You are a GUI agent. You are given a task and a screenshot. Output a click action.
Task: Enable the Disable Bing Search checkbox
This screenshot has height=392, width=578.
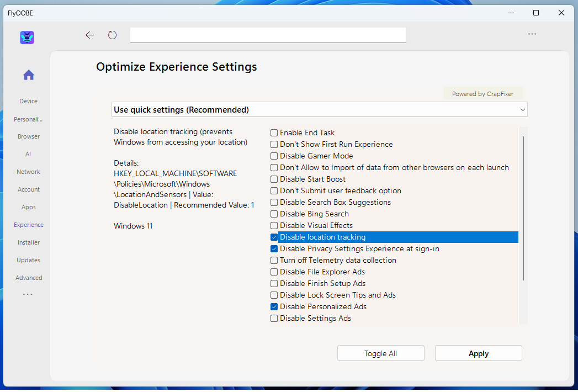274,214
